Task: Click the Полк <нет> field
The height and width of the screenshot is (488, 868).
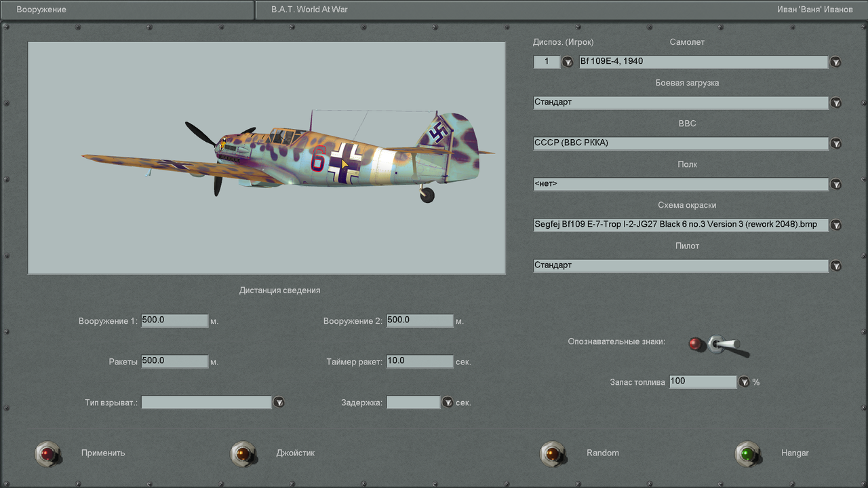Action: [x=681, y=184]
